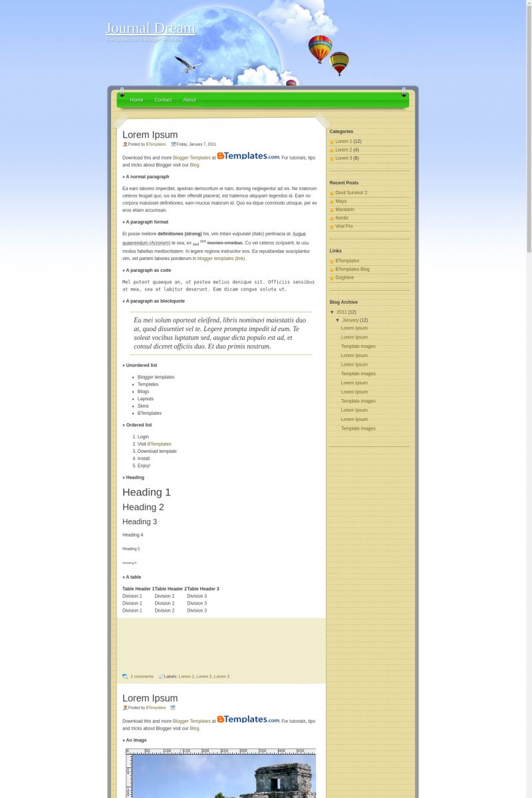Viewport: 532px width, 798px height.
Task: Click the author icon before Posted by BTemplates
Action: pos(125,144)
